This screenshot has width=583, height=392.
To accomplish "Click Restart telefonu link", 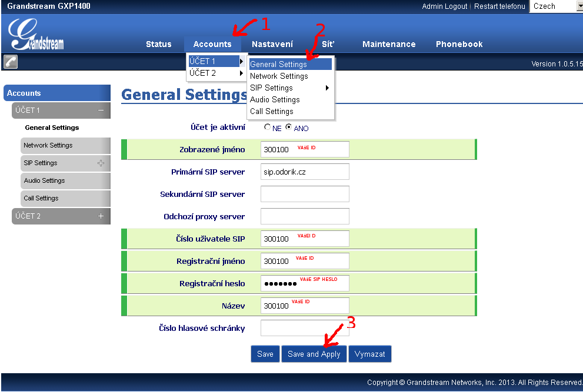I will 499,6.
